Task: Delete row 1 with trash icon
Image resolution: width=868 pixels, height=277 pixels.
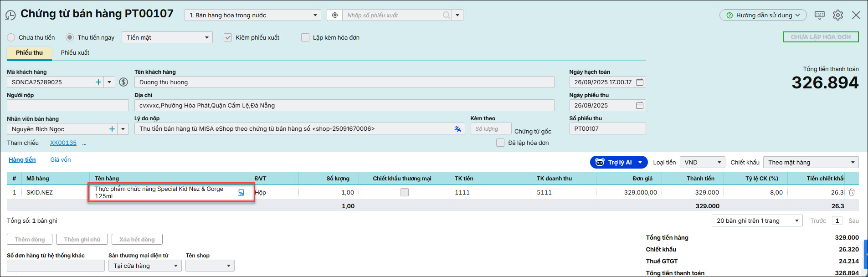Action: pos(852,192)
